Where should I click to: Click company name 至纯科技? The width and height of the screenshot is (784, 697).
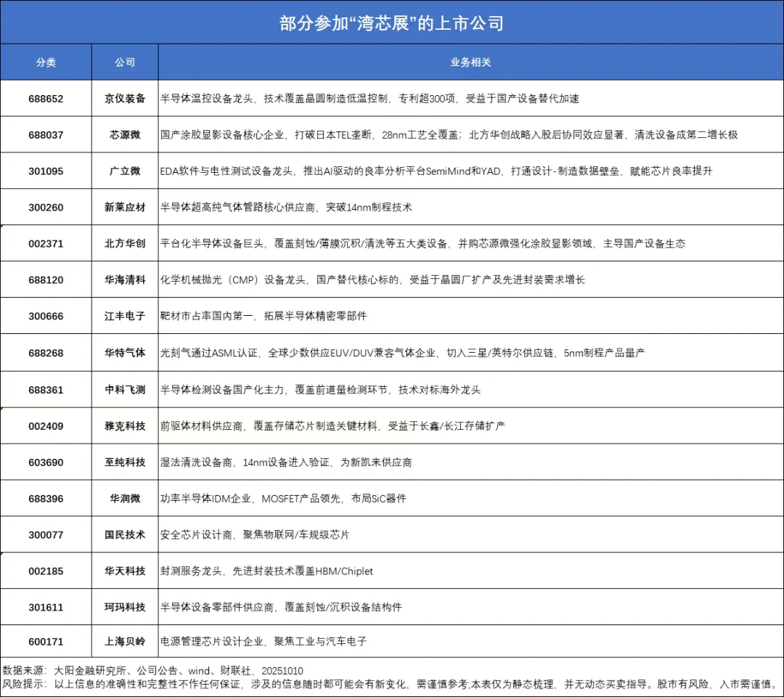point(125,462)
